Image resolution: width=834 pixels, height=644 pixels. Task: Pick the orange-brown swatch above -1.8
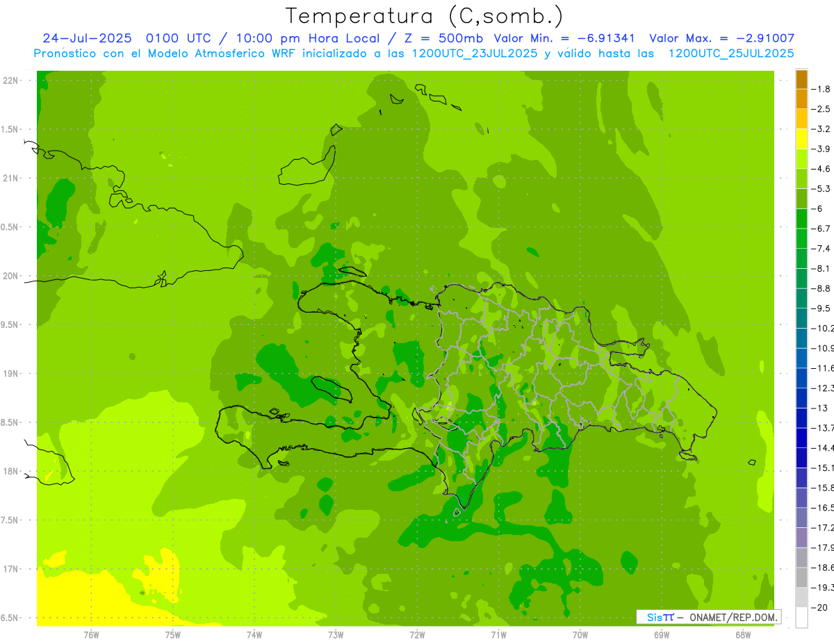coord(801,79)
